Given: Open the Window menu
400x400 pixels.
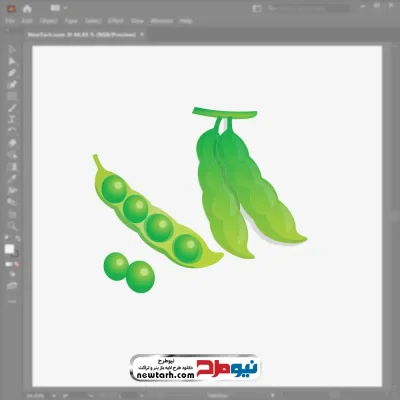Looking at the screenshot, I should tap(162, 21).
